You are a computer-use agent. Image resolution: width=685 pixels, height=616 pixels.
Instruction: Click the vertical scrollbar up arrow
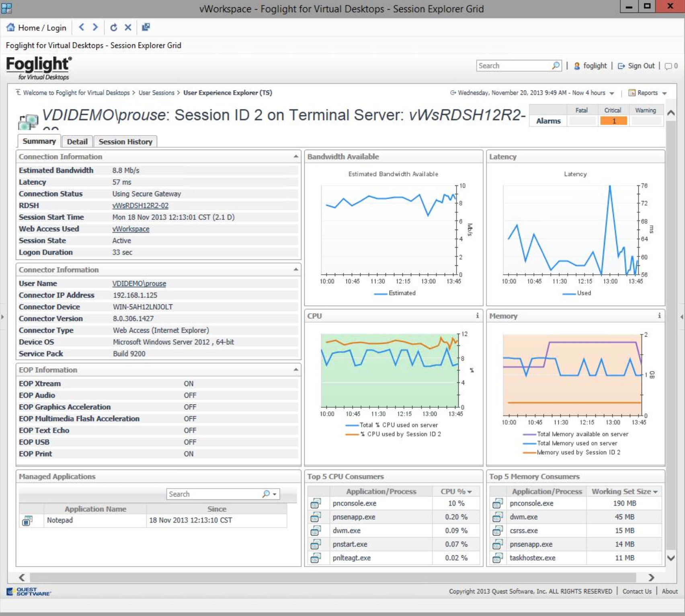point(671,113)
